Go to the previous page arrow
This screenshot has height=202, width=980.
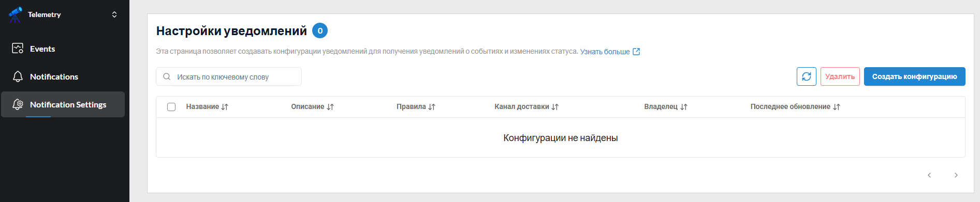click(x=929, y=175)
